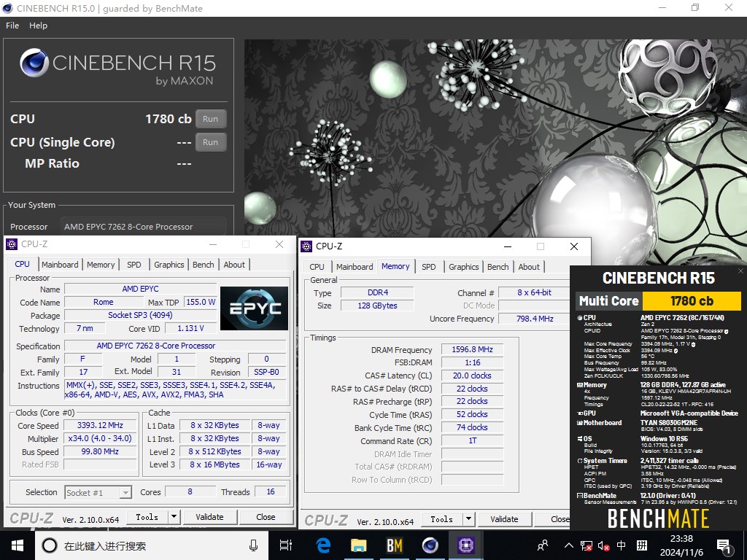The image size is (747, 560).
Task: Click the Multiplier value x34.0
Action: point(100,438)
